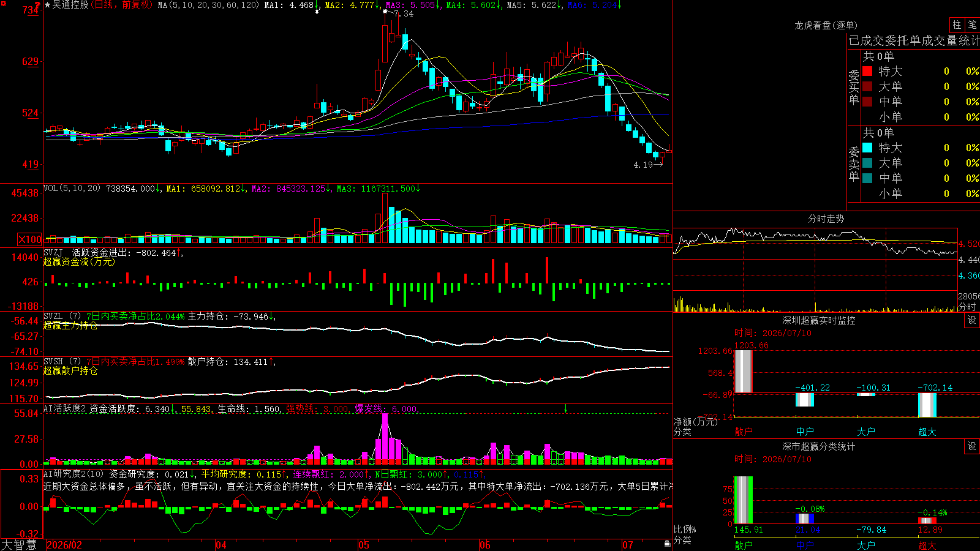The image size is (980, 551).
Task: Click the AI研究度2(10) indicator label
Action: [x=74, y=474]
